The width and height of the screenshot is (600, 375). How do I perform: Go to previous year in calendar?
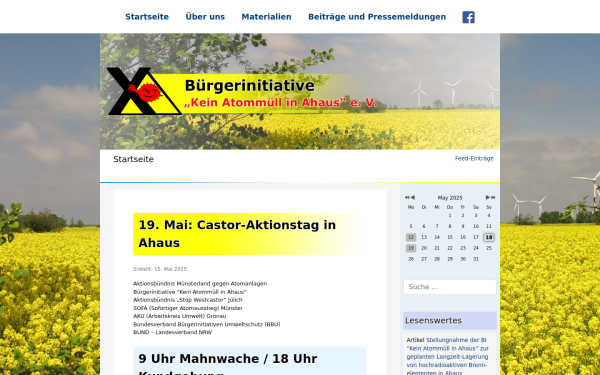click(x=407, y=197)
